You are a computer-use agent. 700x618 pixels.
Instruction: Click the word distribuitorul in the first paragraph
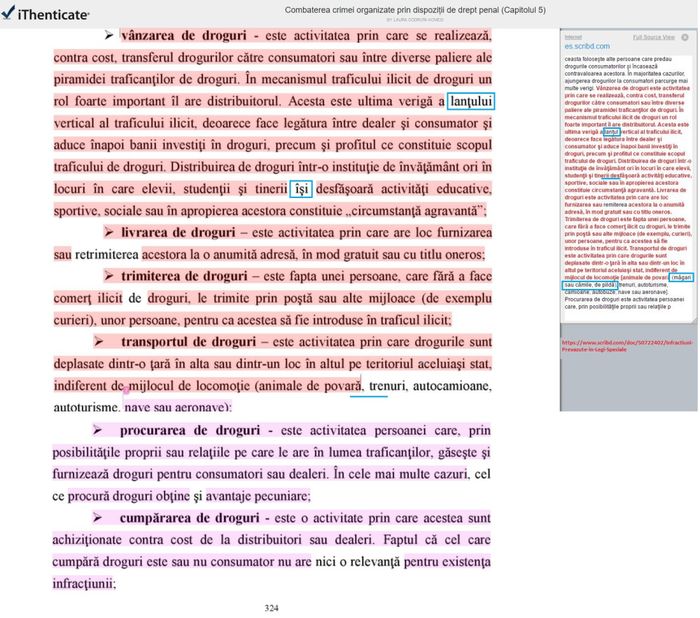[x=244, y=101]
